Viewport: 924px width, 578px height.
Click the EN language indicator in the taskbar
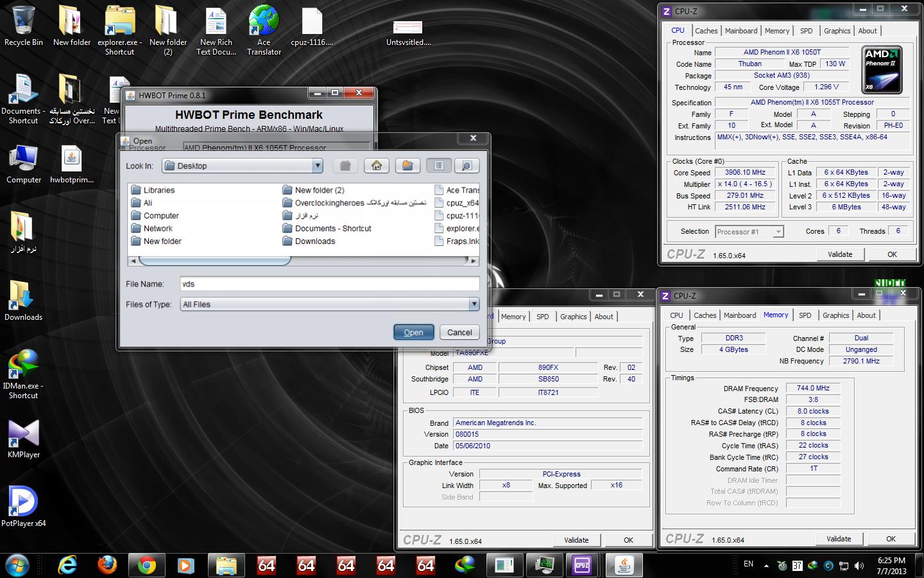pyautogui.click(x=748, y=564)
